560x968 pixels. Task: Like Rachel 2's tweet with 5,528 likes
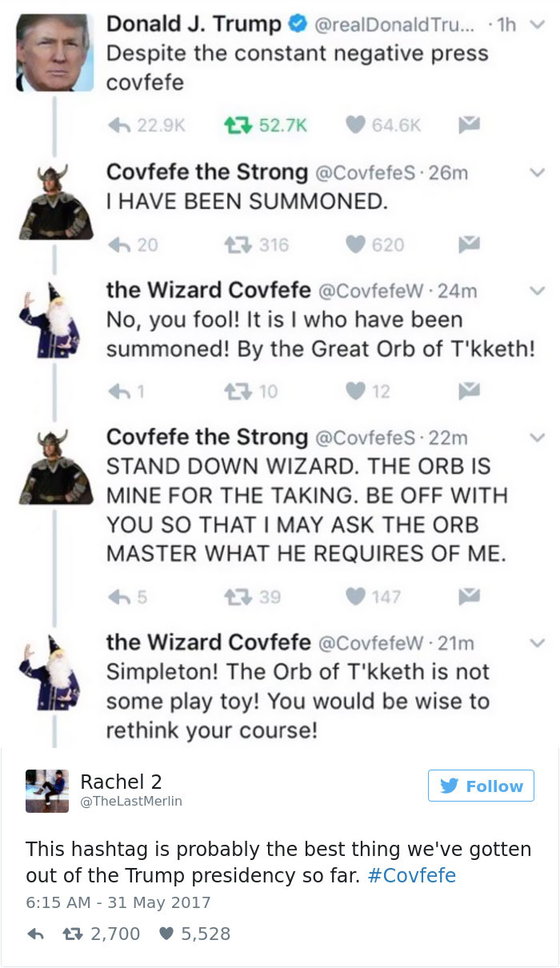(x=167, y=934)
